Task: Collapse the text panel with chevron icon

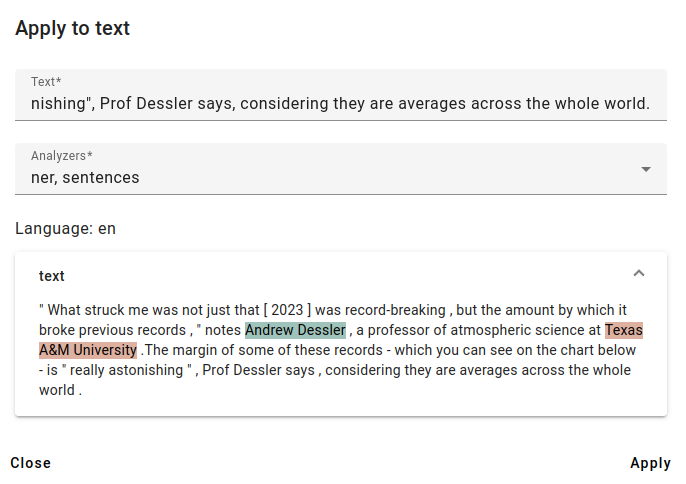Action: coord(639,274)
